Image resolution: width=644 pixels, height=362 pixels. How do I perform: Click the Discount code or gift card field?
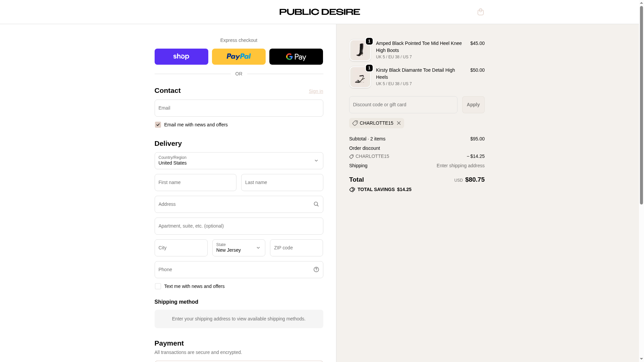click(403, 105)
